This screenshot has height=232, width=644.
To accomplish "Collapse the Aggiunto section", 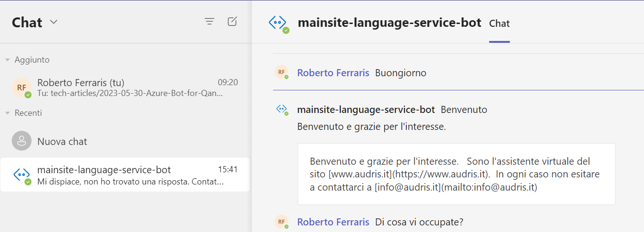I will (7, 60).
